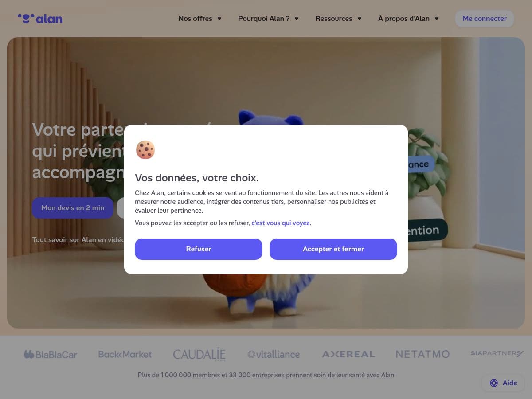Viewport: 532px width, 399px height.
Task: Expand the Pourquoi Alan ? dropdown arrow
Action: 297,19
